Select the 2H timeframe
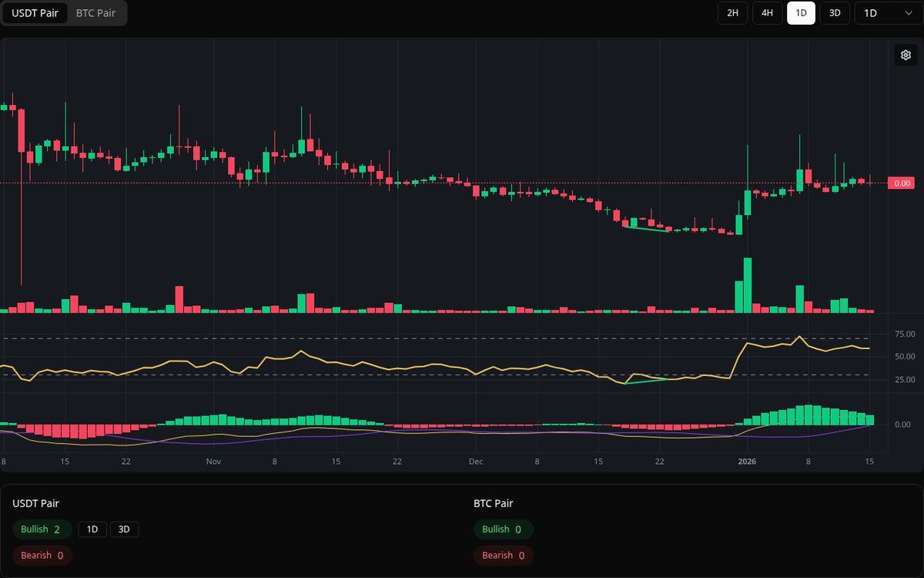924x578 pixels. pyautogui.click(x=732, y=13)
